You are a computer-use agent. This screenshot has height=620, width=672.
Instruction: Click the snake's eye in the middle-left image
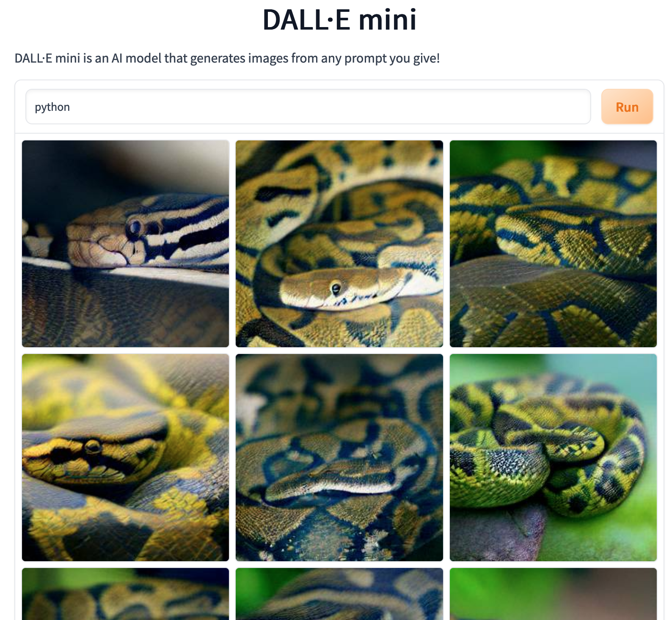(x=92, y=446)
